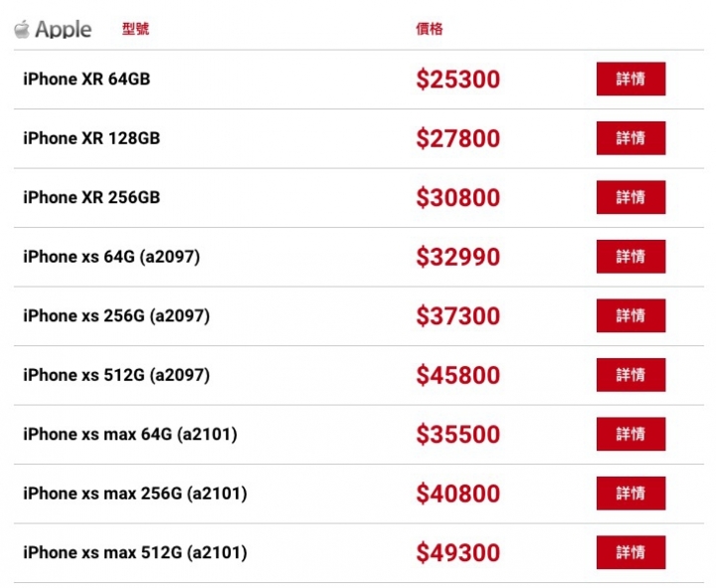Open details for iPhone xs 256G

coord(630,315)
